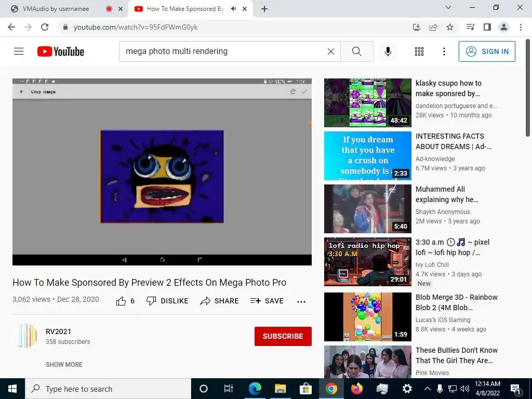Open File Explorer from taskbar

click(280, 389)
